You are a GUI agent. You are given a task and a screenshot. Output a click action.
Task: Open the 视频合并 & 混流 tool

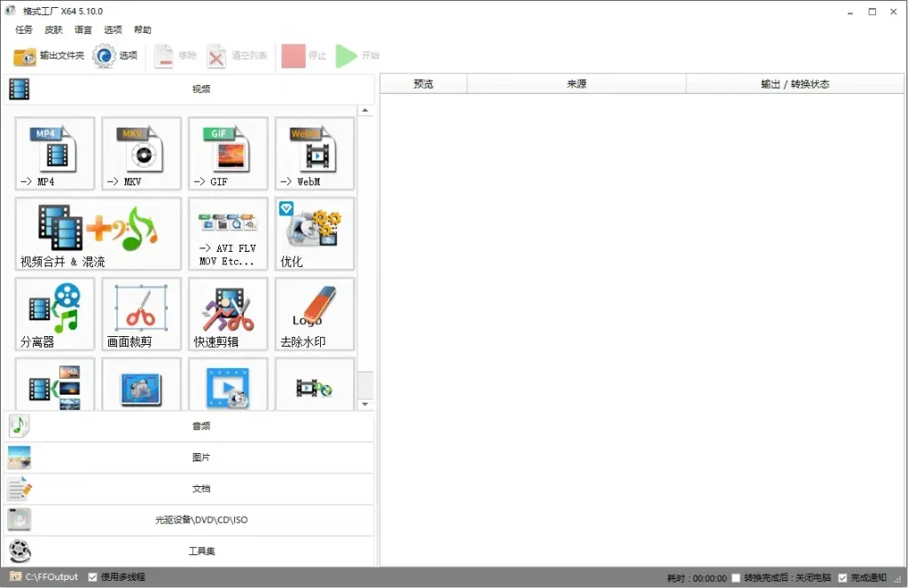click(x=98, y=233)
